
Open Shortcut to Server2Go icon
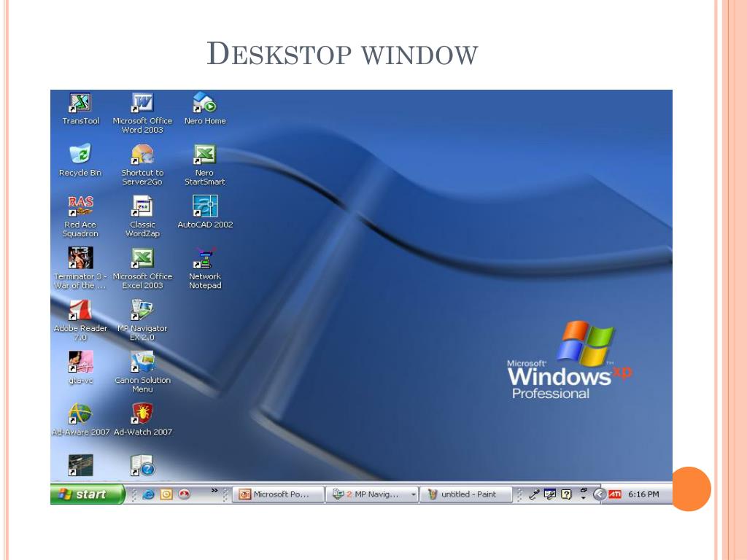[x=142, y=165]
